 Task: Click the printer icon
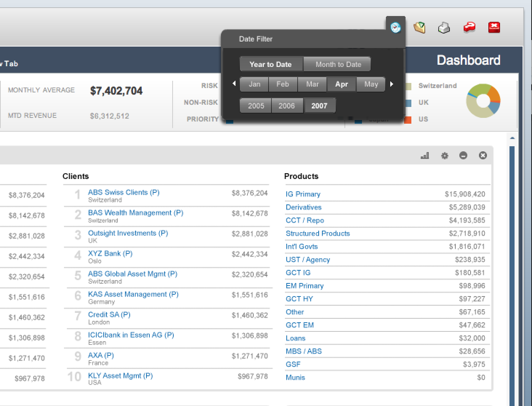[x=444, y=28]
